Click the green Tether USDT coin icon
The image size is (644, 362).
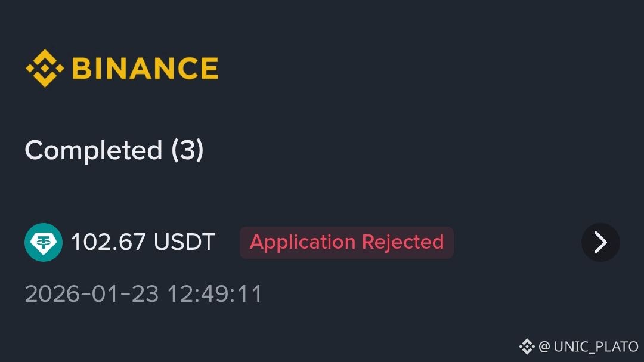click(43, 242)
